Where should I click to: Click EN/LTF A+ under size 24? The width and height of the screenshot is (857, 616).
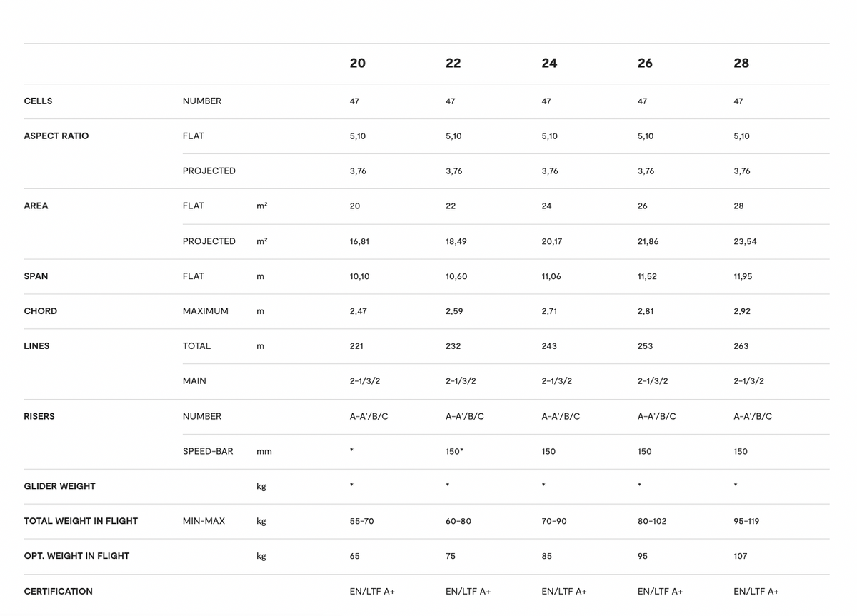(x=564, y=591)
